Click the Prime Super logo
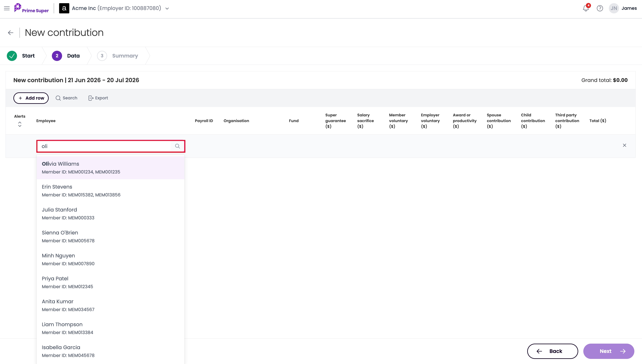The height and width of the screenshot is (364, 642). 31,8
